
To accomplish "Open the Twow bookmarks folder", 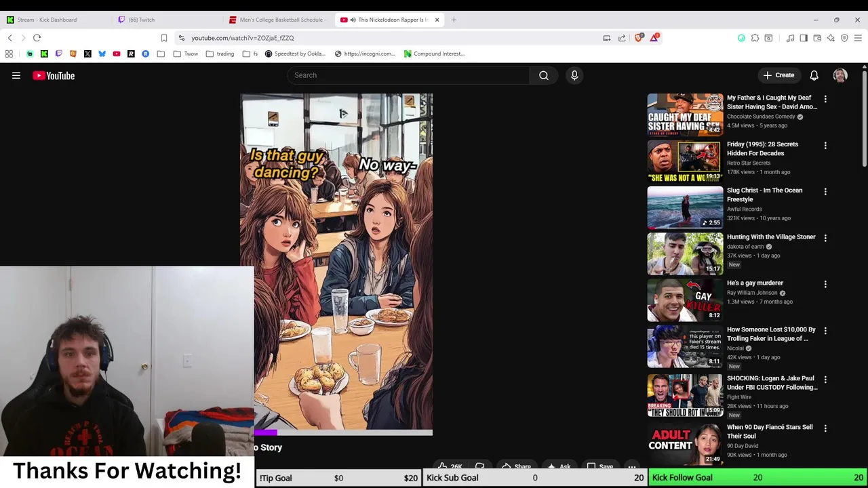I will 186,54.
